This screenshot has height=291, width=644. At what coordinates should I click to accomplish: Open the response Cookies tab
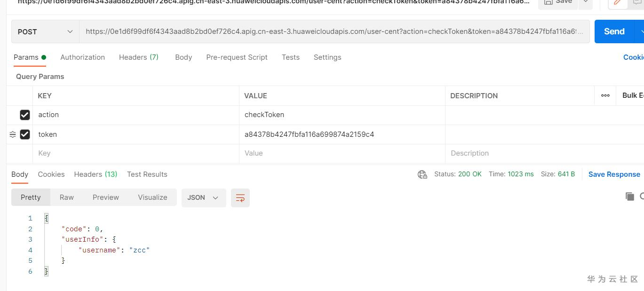click(x=51, y=174)
